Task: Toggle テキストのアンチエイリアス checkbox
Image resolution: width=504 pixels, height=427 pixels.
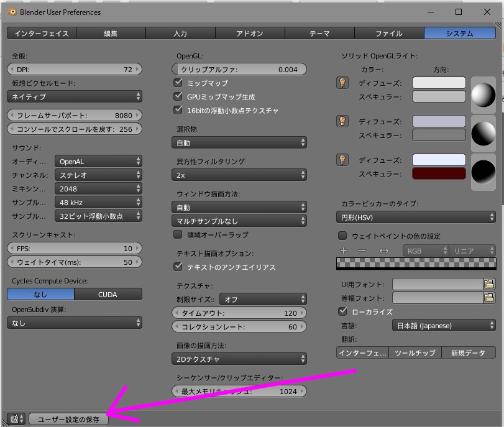Action: point(178,267)
